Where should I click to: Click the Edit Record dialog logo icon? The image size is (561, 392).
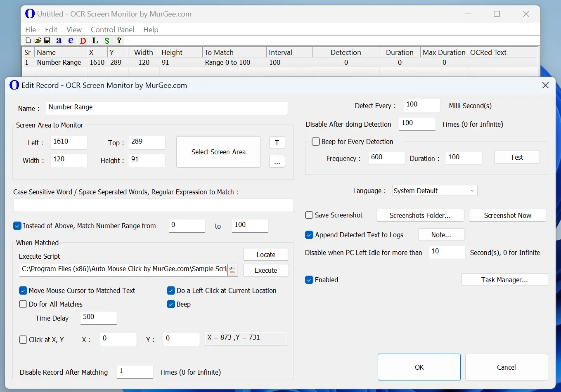pyautogui.click(x=14, y=85)
